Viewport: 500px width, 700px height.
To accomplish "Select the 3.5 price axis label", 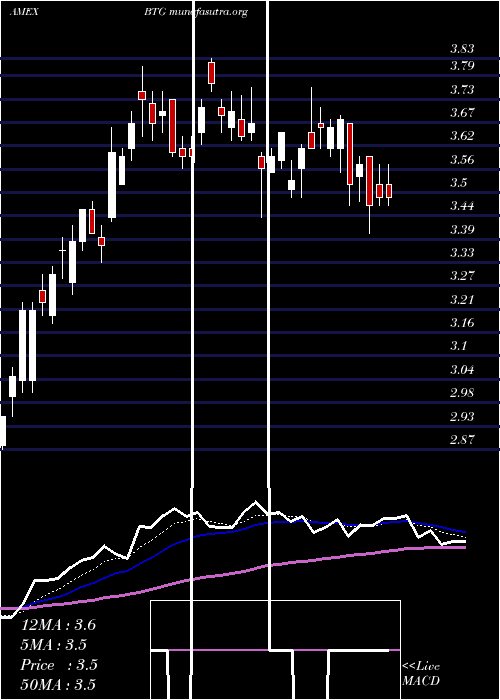I will pyautogui.click(x=458, y=183).
